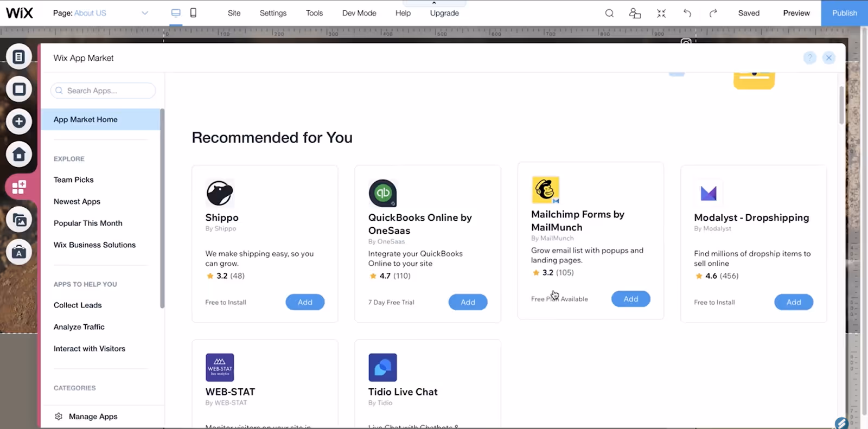868x429 pixels.
Task: Add the Mailchimp Forms app
Action: [x=630, y=299]
